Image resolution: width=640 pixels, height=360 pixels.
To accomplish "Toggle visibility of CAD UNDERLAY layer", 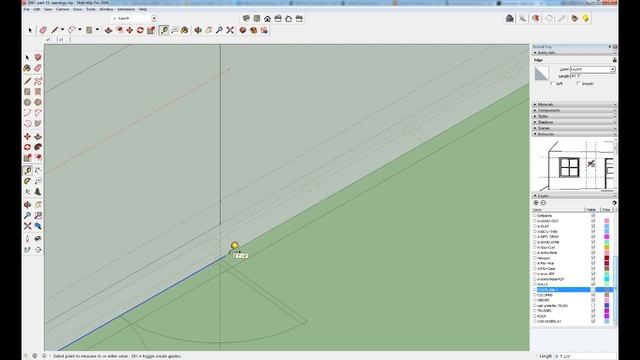I will tap(593, 321).
